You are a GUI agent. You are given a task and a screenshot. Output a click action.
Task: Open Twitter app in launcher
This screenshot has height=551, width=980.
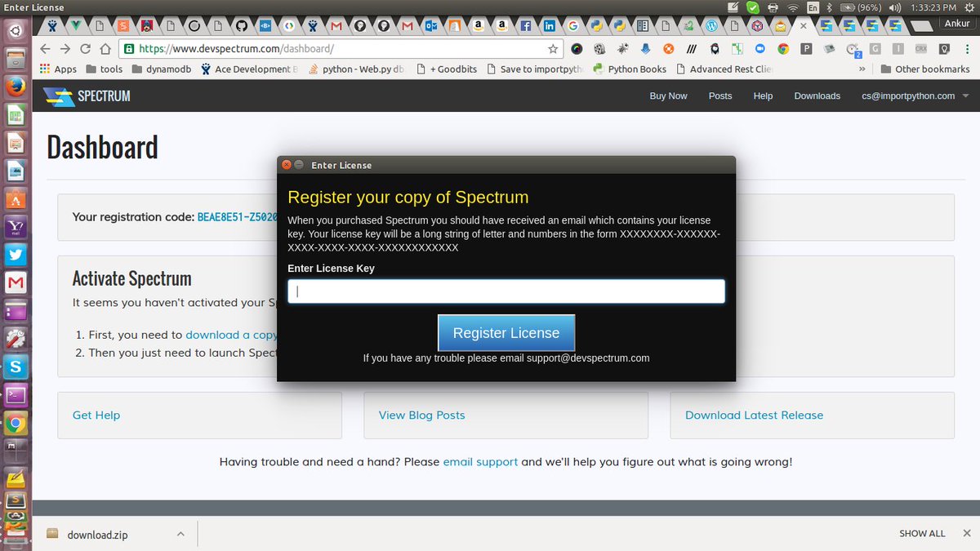pos(16,256)
